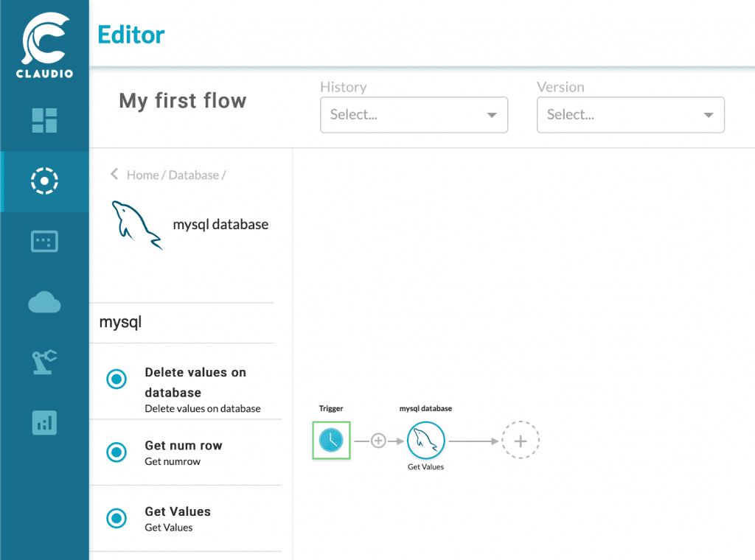Viewport: 755px width, 560px height.
Task: Click the Editor page heading
Action: (131, 35)
